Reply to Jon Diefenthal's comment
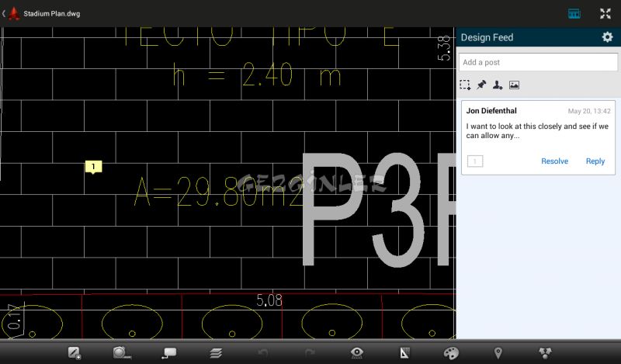 coord(595,161)
